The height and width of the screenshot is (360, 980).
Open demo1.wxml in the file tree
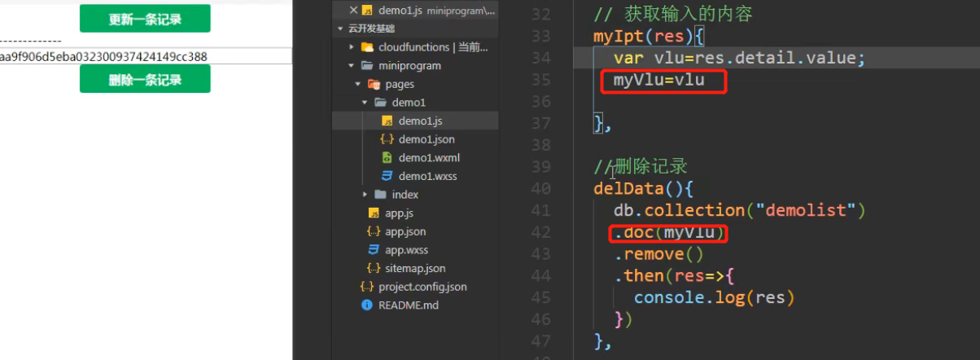pos(429,157)
